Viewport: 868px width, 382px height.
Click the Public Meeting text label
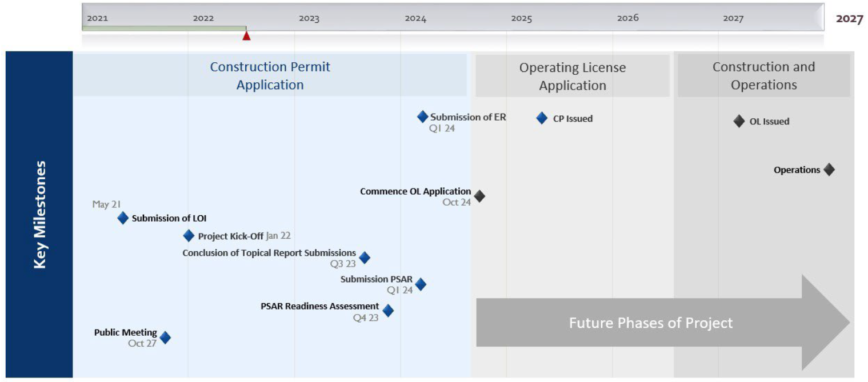pyautogui.click(x=126, y=332)
